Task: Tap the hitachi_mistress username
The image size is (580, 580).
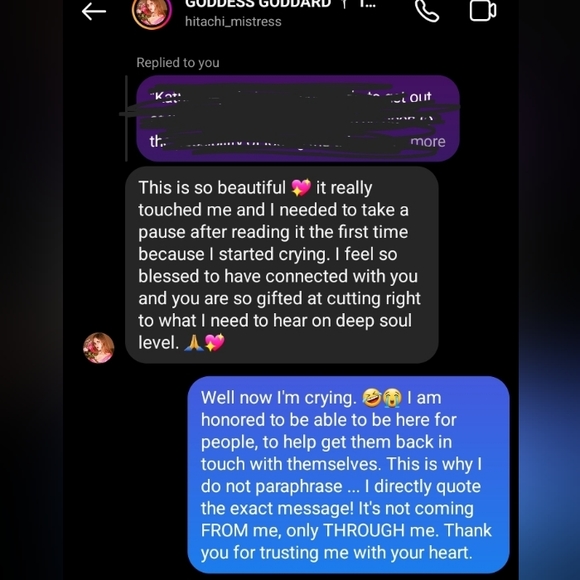Action: coord(233,21)
